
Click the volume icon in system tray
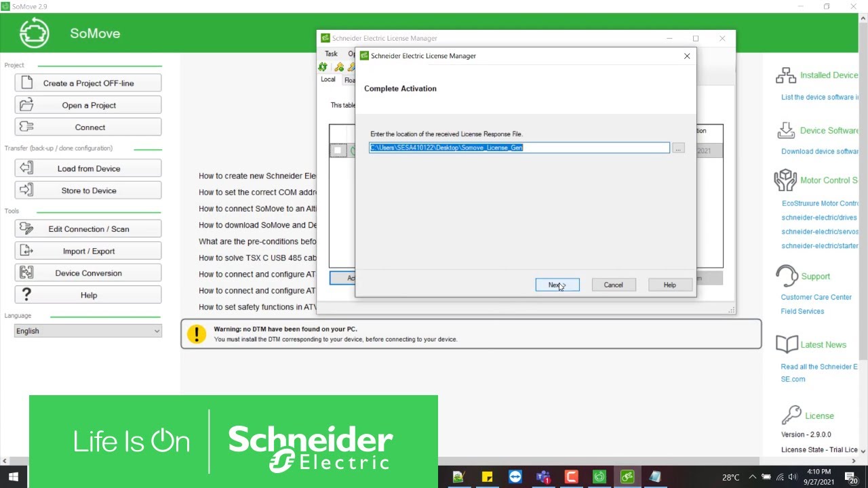pos(793,477)
